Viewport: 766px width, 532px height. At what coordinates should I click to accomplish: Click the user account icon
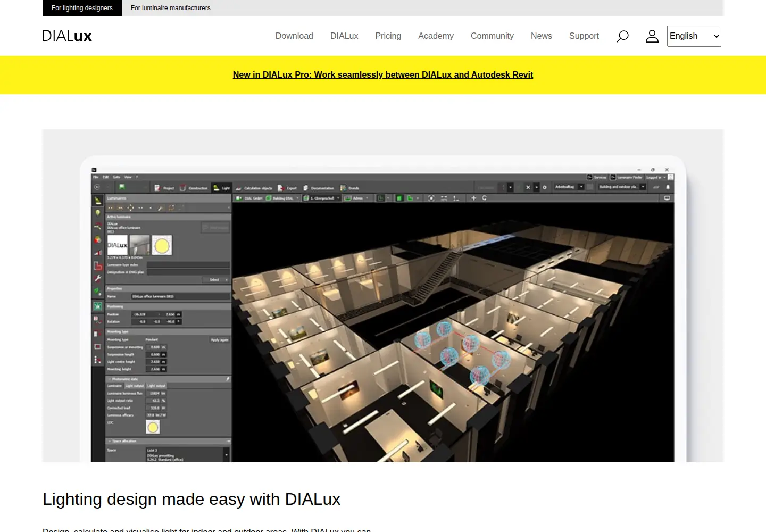[x=652, y=36]
